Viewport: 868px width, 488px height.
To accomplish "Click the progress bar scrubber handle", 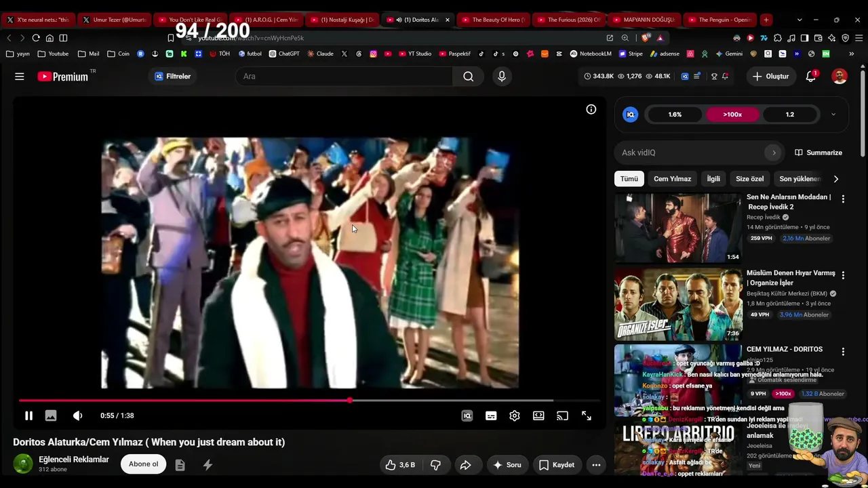I will (x=350, y=401).
